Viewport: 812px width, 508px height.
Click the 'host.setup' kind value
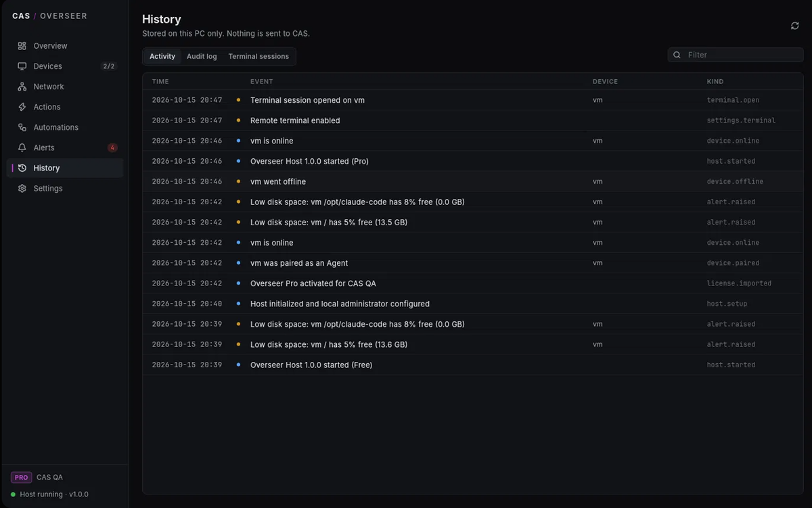pos(727,304)
